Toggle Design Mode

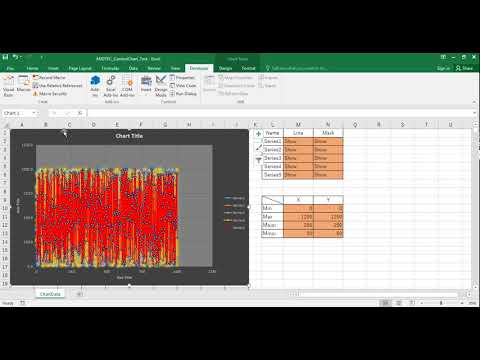pos(161,86)
